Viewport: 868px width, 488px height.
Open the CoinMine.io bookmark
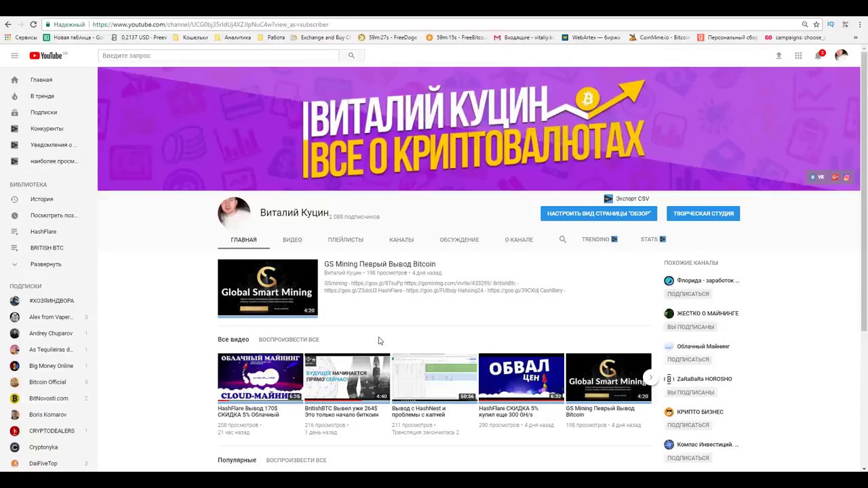click(x=659, y=38)
